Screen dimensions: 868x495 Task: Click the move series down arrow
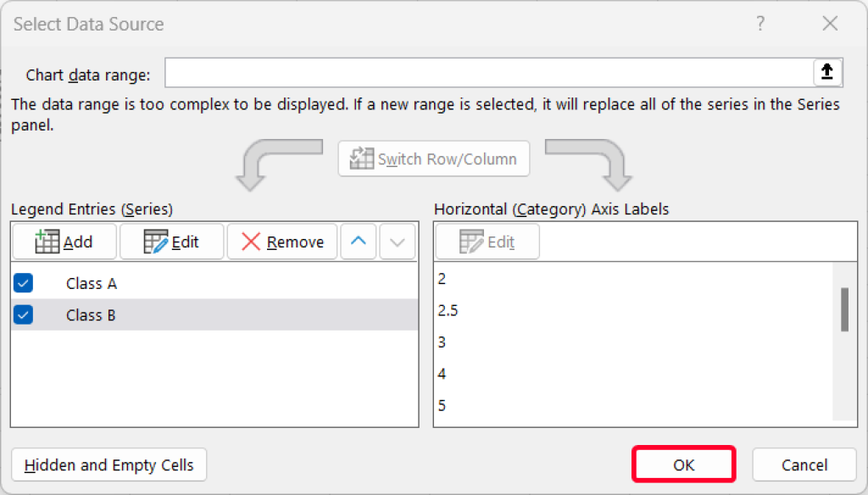tap(397, 242)
